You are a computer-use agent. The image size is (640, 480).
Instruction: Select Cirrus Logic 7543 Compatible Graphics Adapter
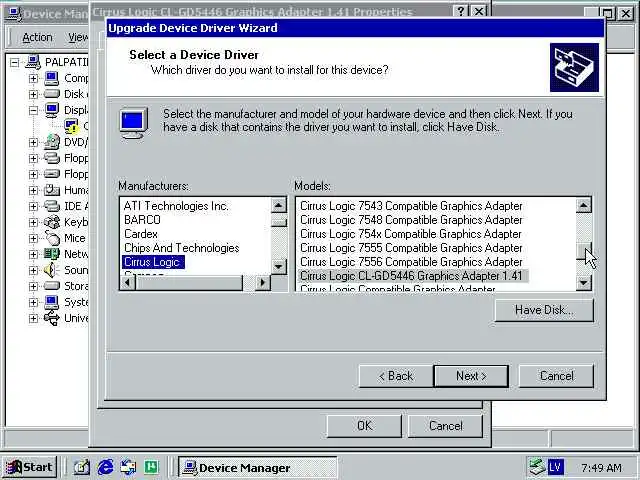(411, 206)
